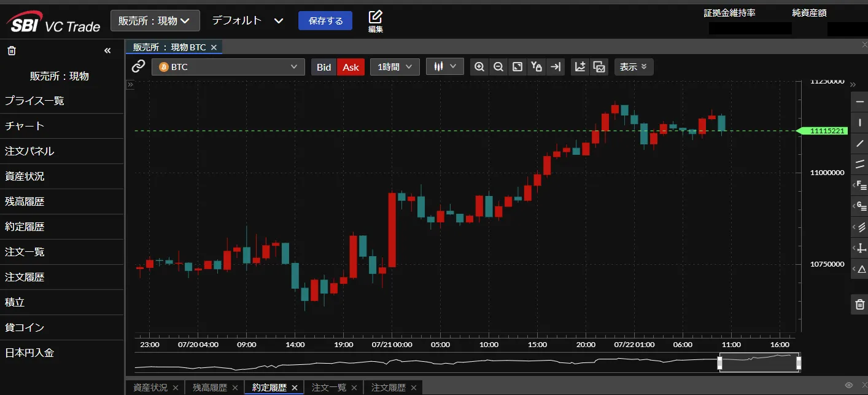Zoom in on the chart

pos(479,67)
